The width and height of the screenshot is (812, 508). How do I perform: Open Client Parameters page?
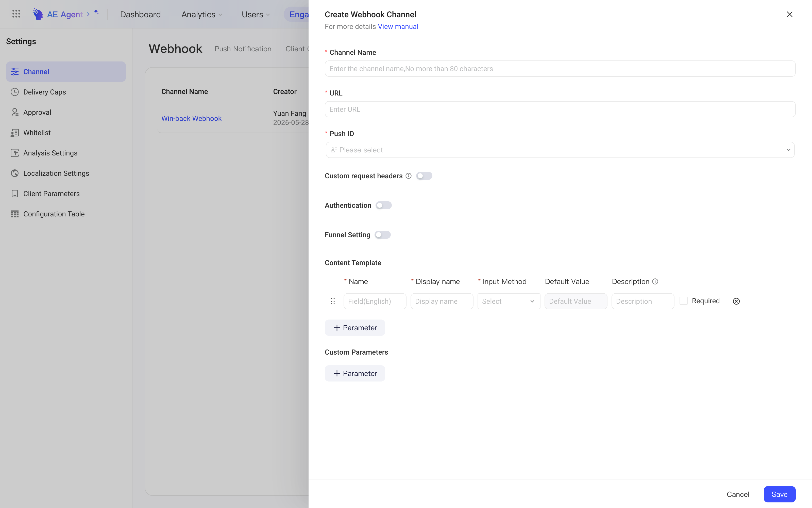66,194
